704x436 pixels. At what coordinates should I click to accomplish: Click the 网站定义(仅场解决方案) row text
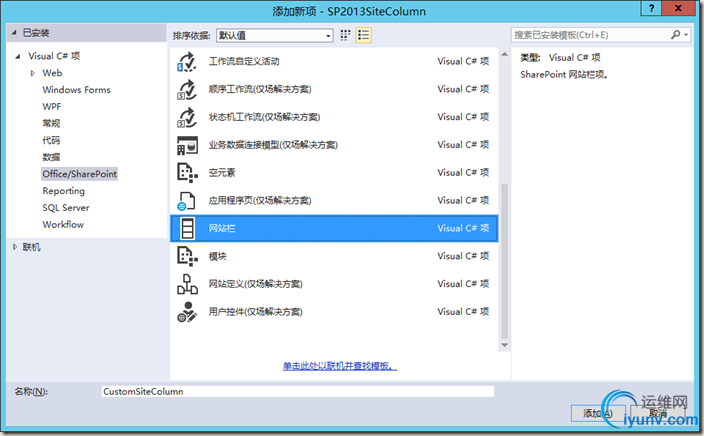coord(255,284)
